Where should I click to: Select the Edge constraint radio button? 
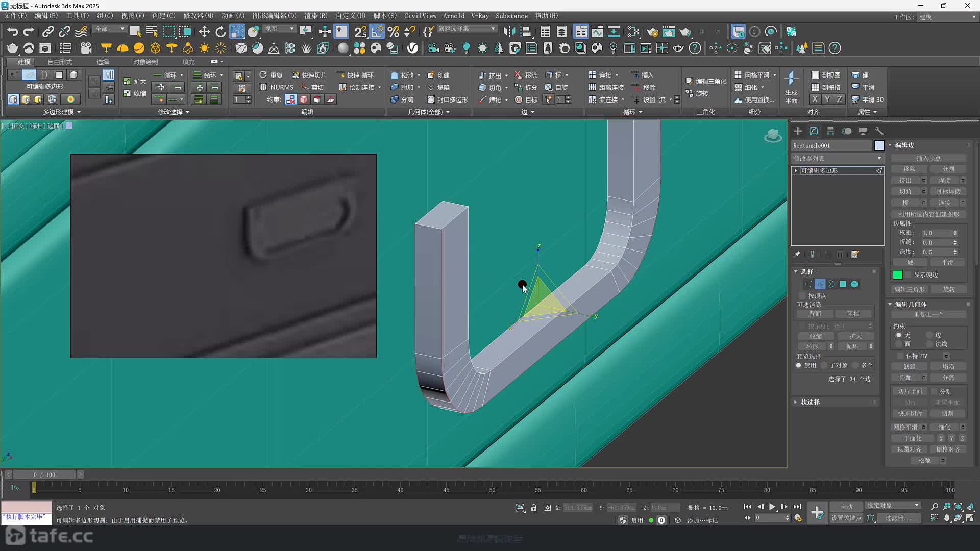[929, 335]
